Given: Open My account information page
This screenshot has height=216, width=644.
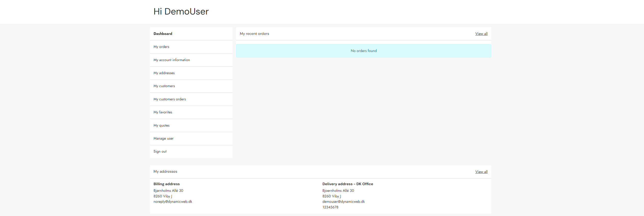Looking at the screenshot, I should point(172,60).
